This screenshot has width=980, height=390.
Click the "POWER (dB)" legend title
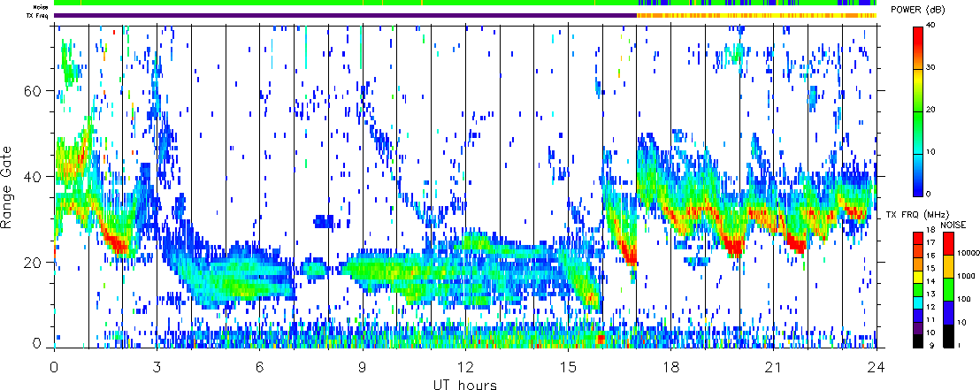pos(918,11)
